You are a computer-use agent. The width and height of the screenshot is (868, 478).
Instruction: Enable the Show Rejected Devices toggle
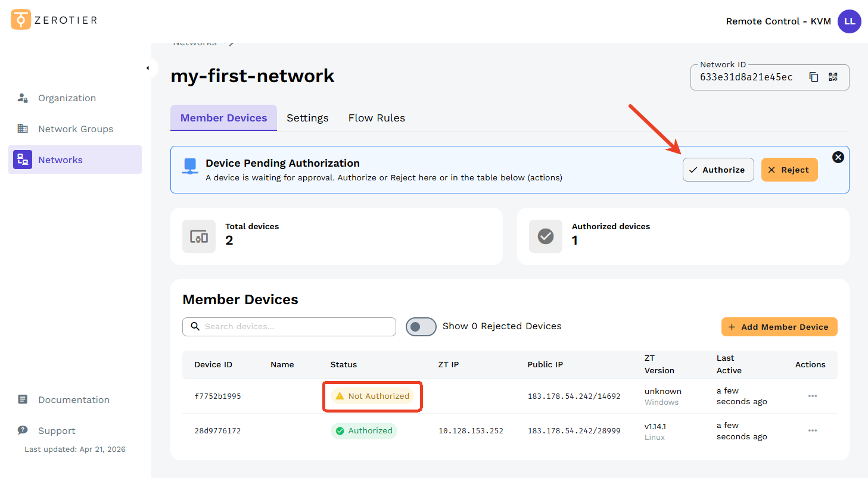(421, 326)
